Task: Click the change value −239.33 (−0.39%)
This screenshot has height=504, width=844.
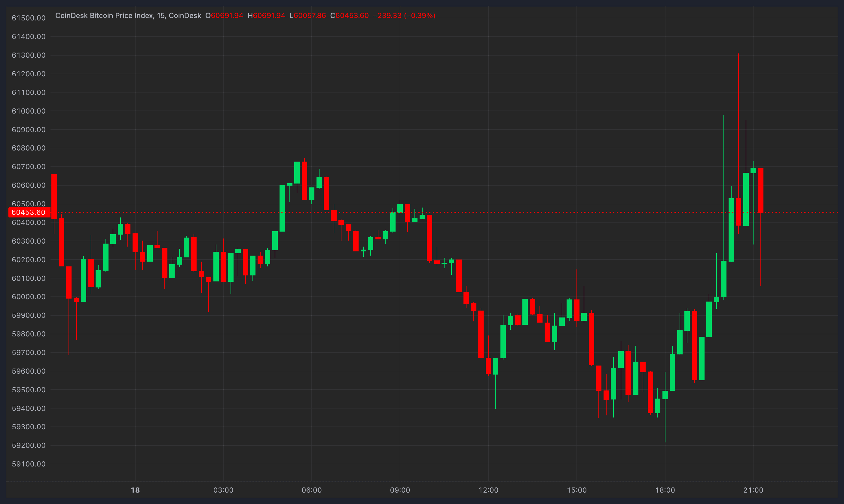Action: click(404, 16)
